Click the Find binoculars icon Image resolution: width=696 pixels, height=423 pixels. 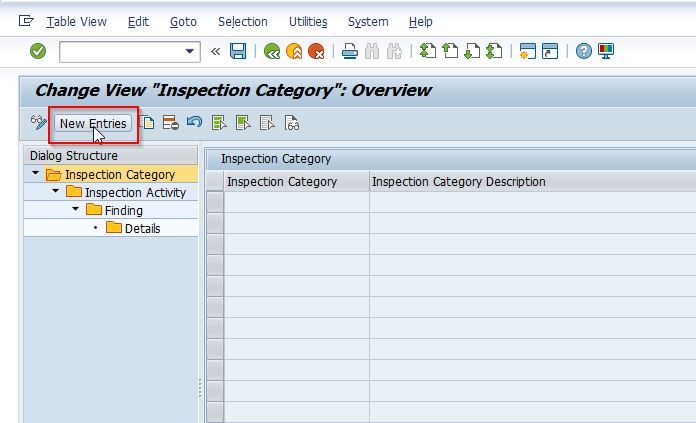coord(372,51)
